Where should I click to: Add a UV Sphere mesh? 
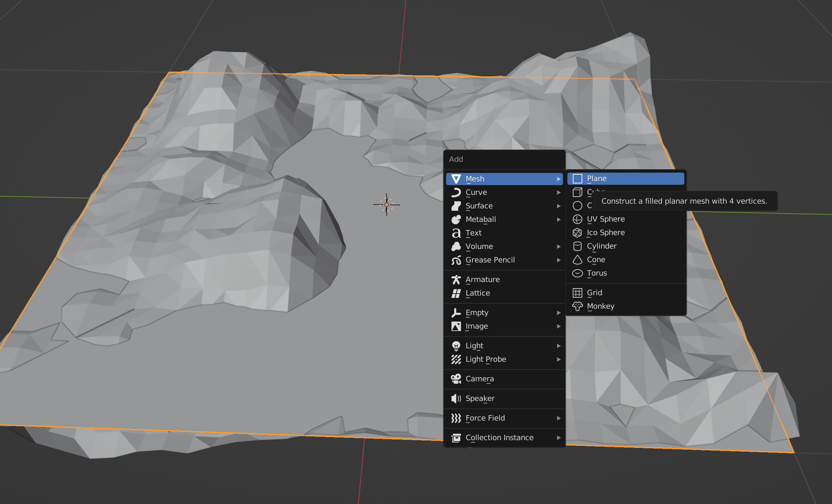pyautogui.click(x=605, y=219)
